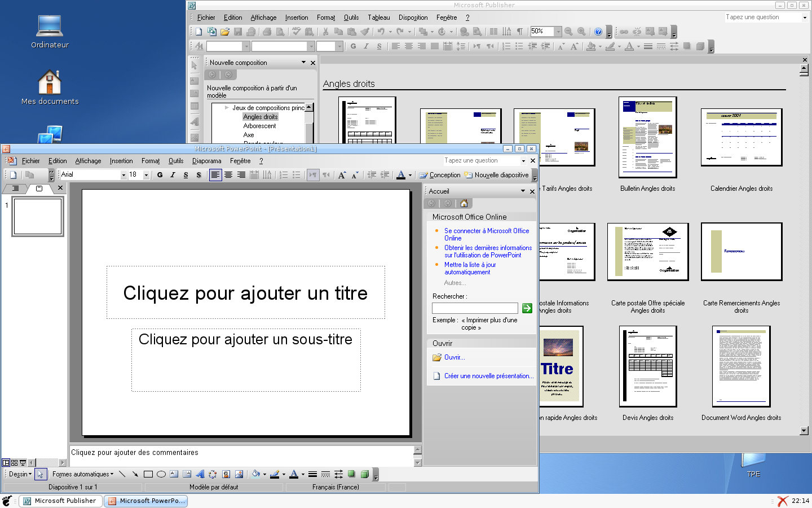Viewport: 812px width, 508px height.
Task: Select the Rectangle tool in the Dessin toolbar
Action: [148, 474]
